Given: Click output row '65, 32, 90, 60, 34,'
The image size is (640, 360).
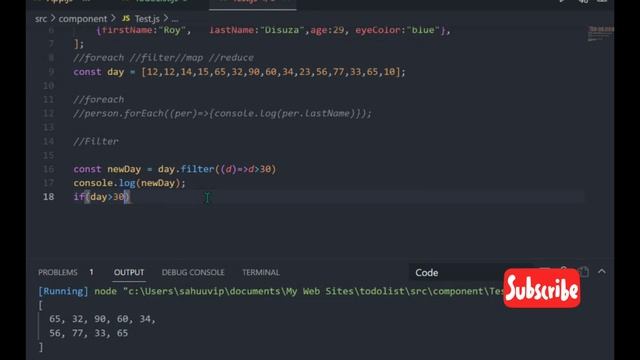Looking at the screenshot, I should click(x=102, y=319).
